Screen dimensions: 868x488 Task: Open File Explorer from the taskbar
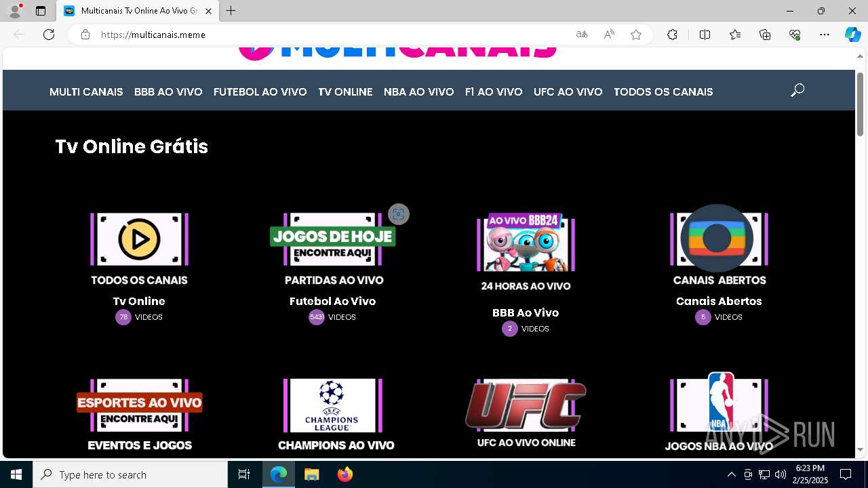pyautogui.click(x=311, y=474)
